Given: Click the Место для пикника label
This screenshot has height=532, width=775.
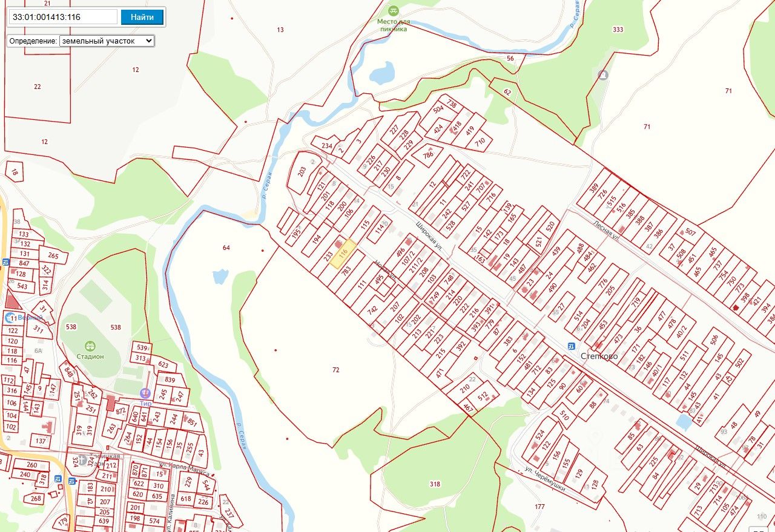Looking at the screenshot, I should [394, 25].
